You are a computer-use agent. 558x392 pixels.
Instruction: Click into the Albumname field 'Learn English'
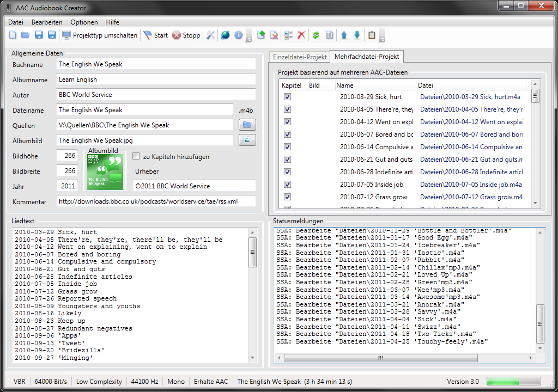click(156, 79)
